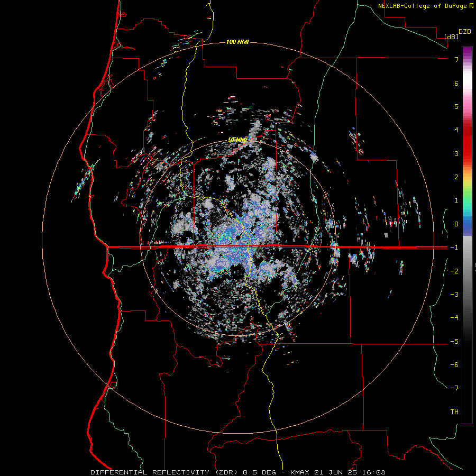476x476 pixels.
Task: Click the blue band of the color bar
Action: 467,226
